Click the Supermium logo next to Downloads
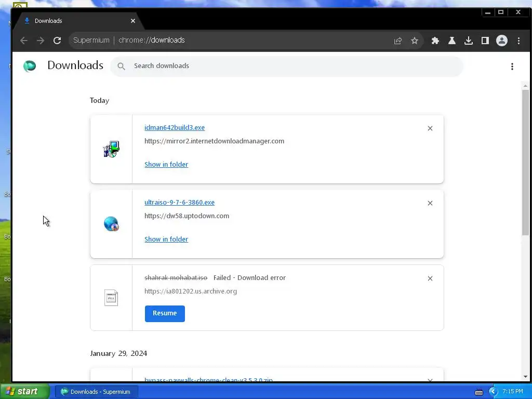532x399 pixels. pyautogui.click(x=30, y=66)
